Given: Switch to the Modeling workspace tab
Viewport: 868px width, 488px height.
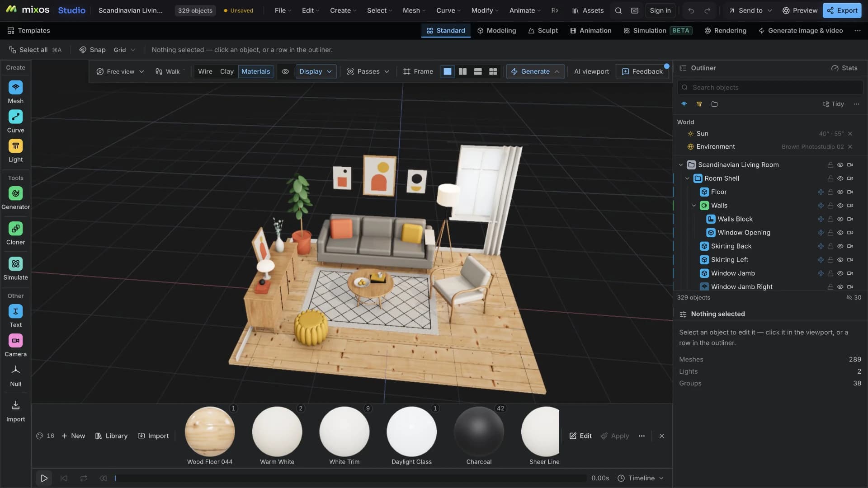Looking at the screenshot, I should pos(496,31).
